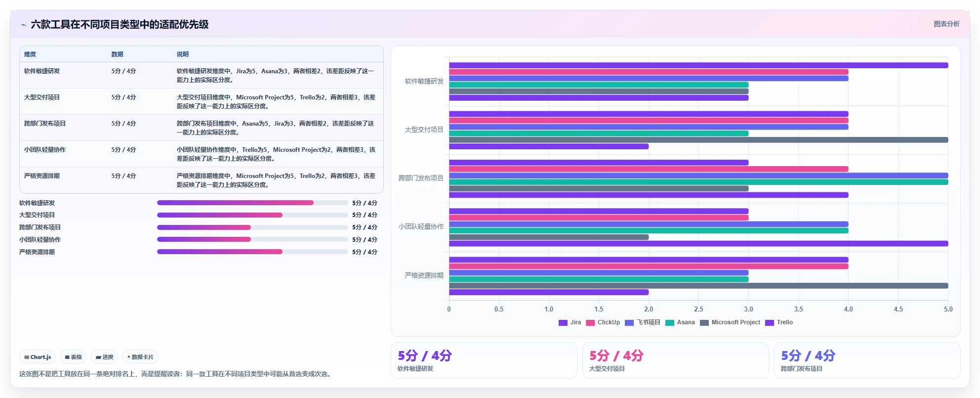Click the teal Asana bar in 跨部门发布项目 group

point(698,182)
